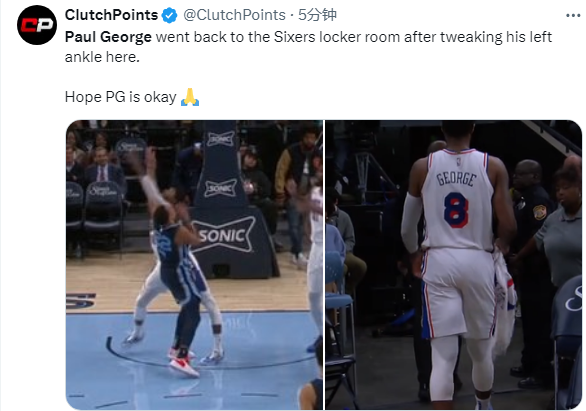
Task: Click the number 8 on George's jersey
Action: pyautogui.click(x=456, y=210)
